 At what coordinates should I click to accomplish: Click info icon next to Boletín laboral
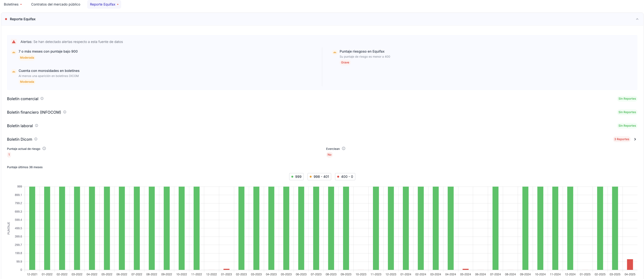[x=36, y=126]
